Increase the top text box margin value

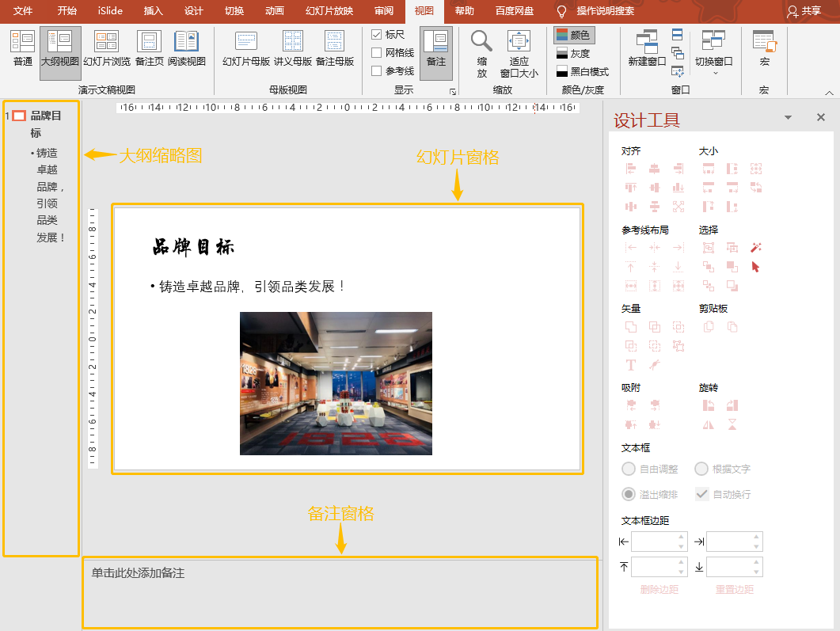coord(681,562)
